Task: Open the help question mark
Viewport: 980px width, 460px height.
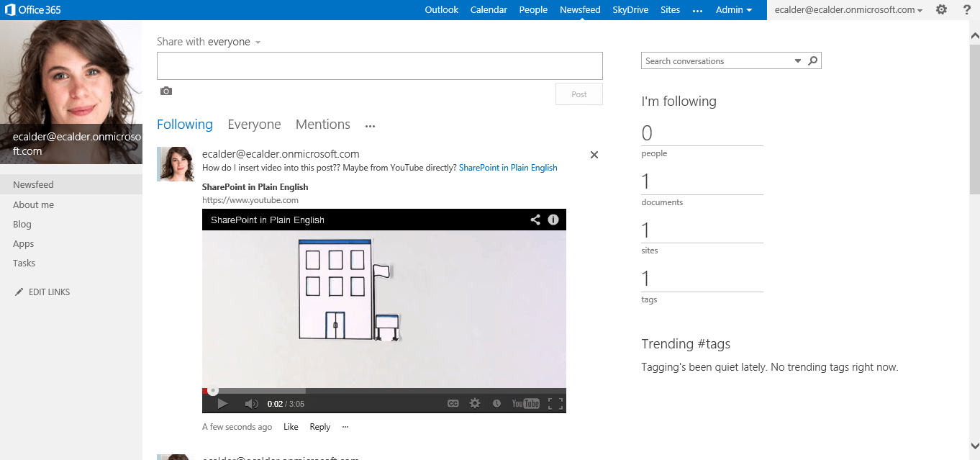Action: (x=966, y=9)
